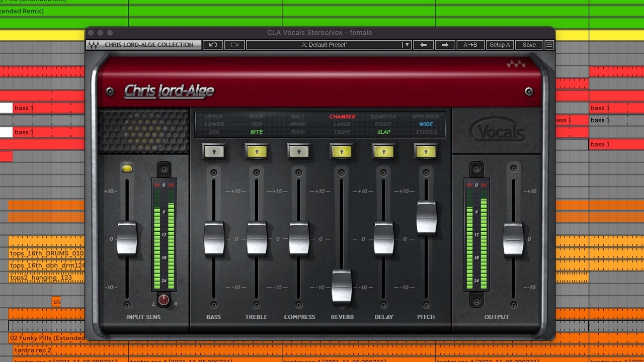The height and width of the screenshot is (362, 644).
Task: Click the Pitch fader handle
Action: (426, 218)
